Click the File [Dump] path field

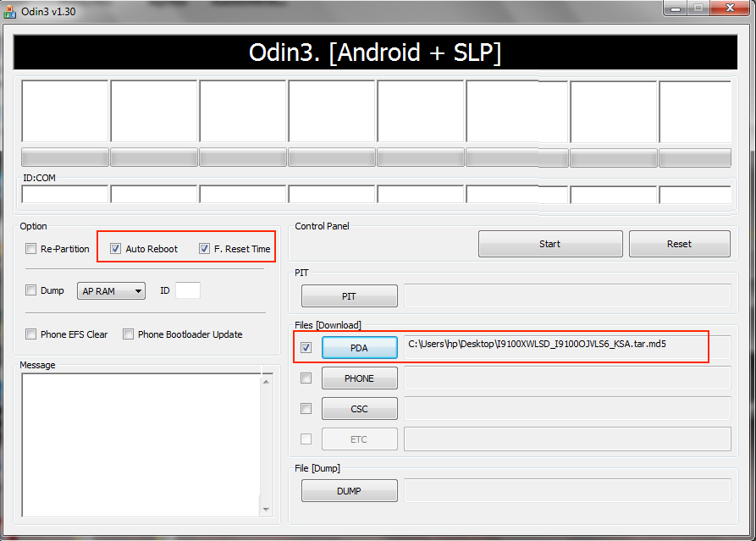567,490
